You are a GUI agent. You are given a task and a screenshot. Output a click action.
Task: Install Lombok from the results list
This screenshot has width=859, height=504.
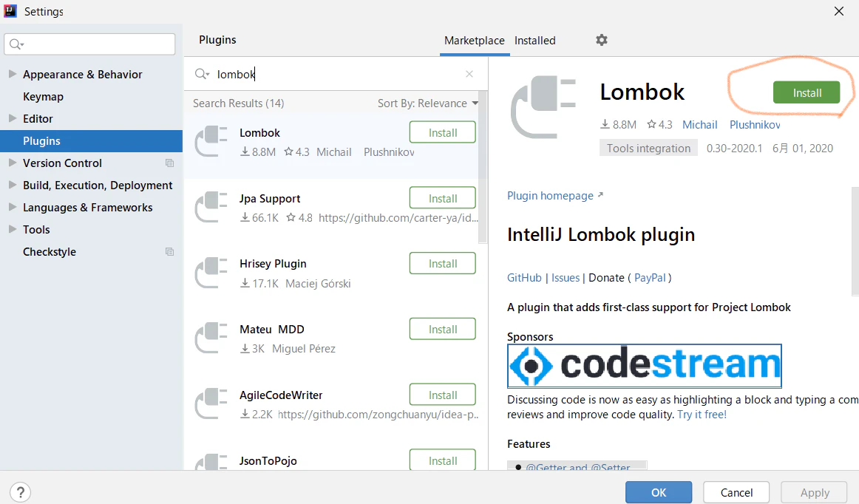(443, 132)
